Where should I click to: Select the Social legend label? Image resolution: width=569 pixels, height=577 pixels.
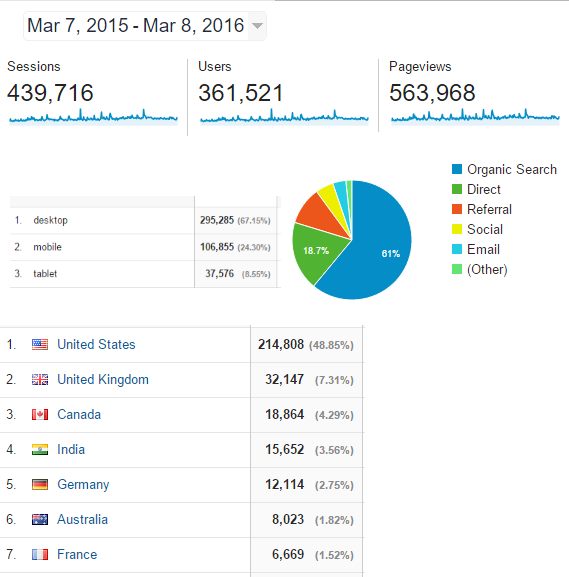pyautogui.click(x=485, y=229)
